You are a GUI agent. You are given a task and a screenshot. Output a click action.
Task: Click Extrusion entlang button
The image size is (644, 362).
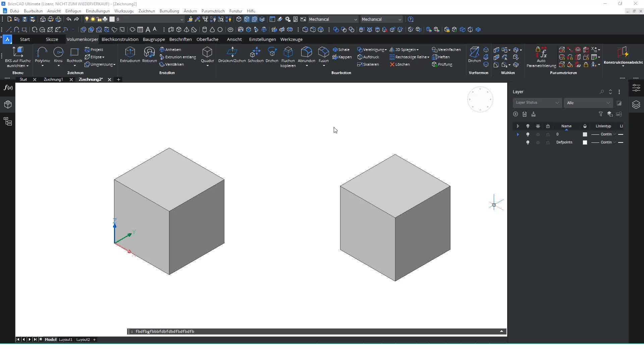click(178, 57)
